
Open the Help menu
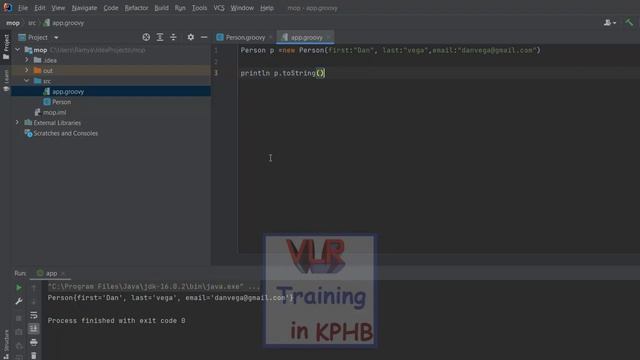[267, 8]
